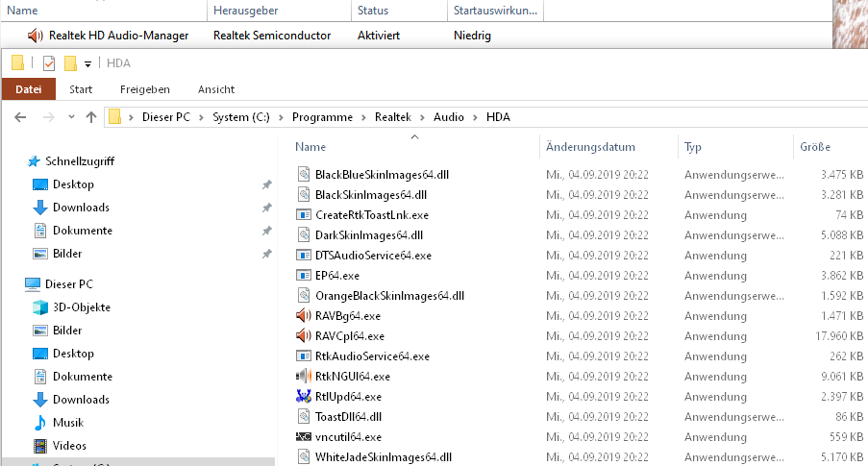
Task: Click the Dieser PC monitor icon in sidebar
Action: (33, 284)
